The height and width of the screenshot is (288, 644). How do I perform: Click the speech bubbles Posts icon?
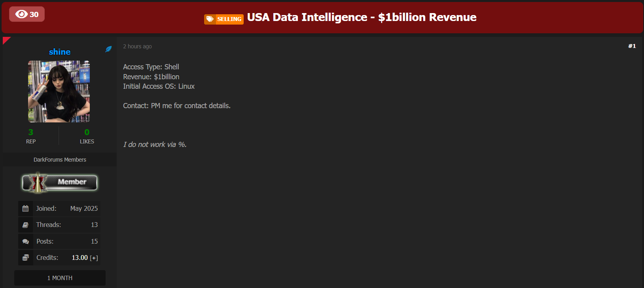(25, 241)
